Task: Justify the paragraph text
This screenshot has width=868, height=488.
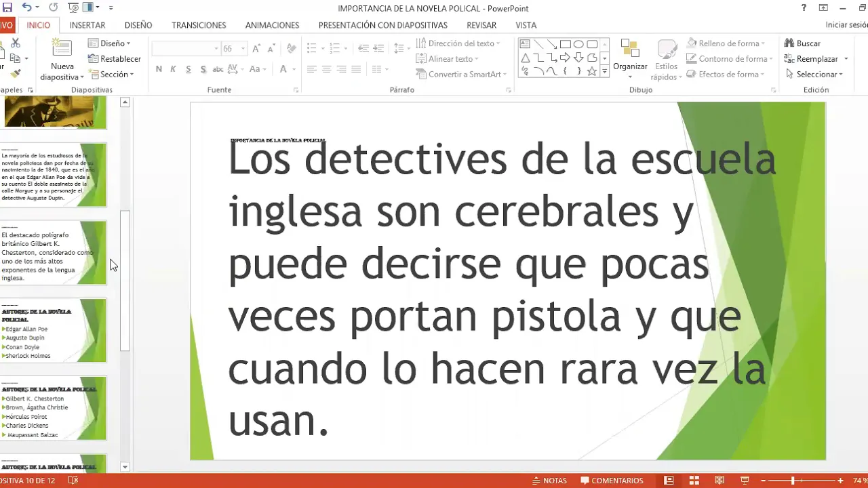Action: (x=356, y=69)
